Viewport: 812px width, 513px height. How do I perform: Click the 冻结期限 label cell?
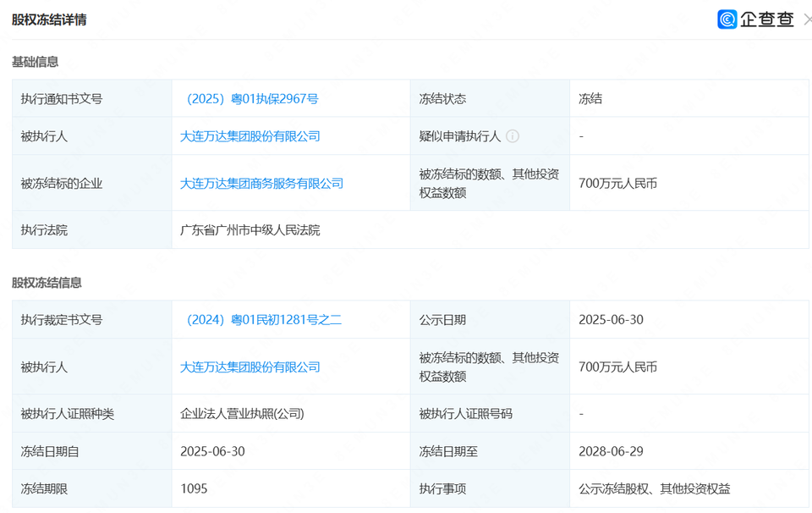92,488
